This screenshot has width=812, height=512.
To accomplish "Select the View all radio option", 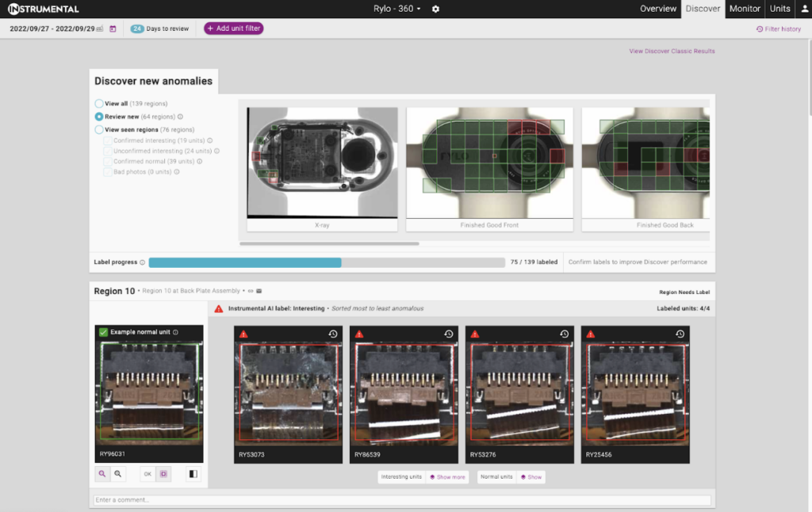I will (99, 104).
